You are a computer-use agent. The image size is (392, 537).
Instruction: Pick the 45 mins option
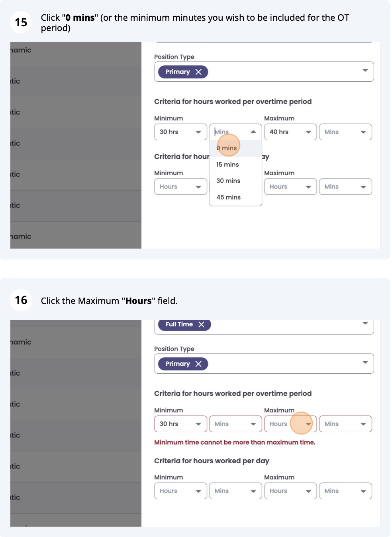tap(228, 197)
